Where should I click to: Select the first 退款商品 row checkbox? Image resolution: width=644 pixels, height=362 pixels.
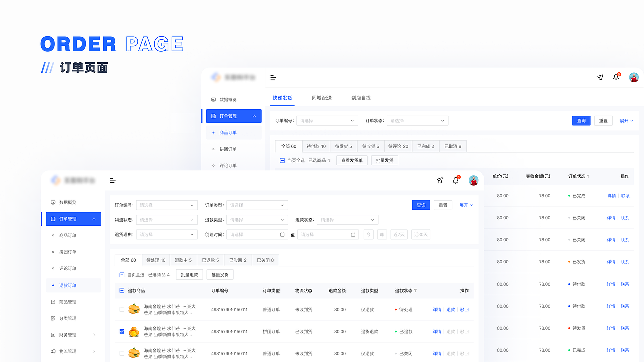click(x=121, y=309)
